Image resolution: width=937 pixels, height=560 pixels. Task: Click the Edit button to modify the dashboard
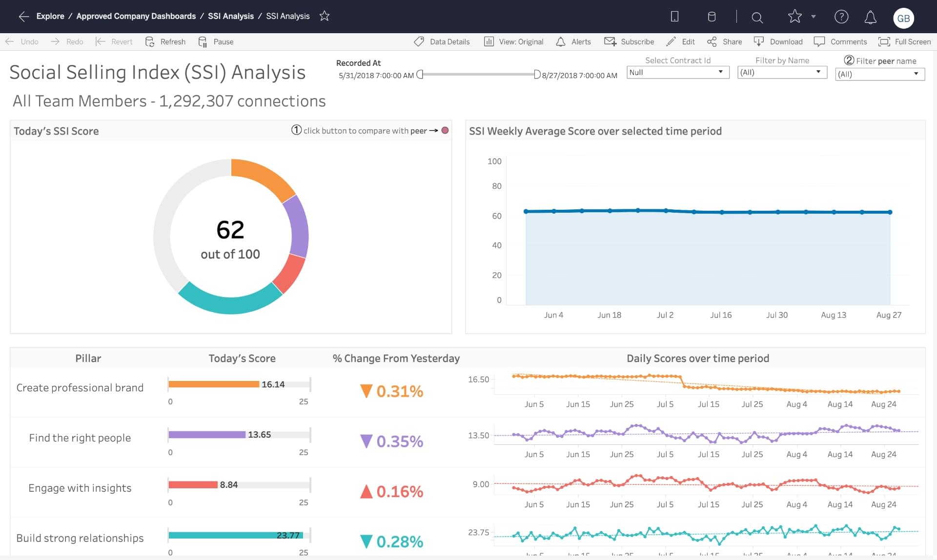coord(681,41)
